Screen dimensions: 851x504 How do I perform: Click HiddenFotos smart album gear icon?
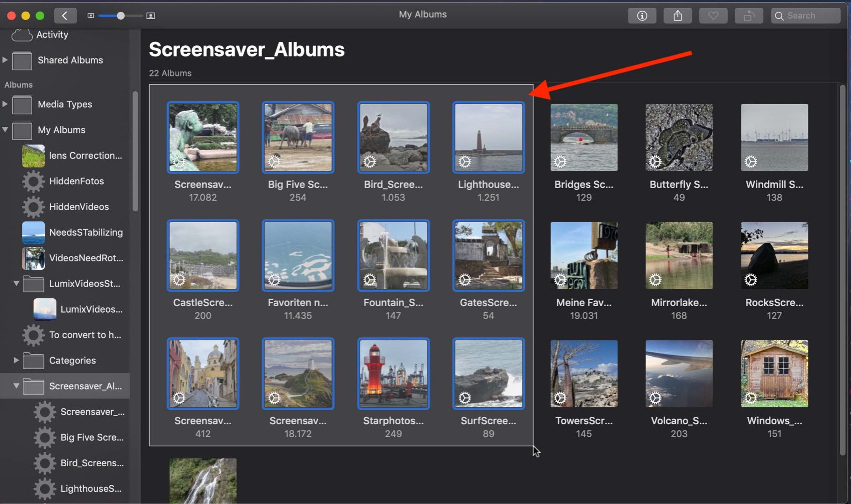[33, 182]
